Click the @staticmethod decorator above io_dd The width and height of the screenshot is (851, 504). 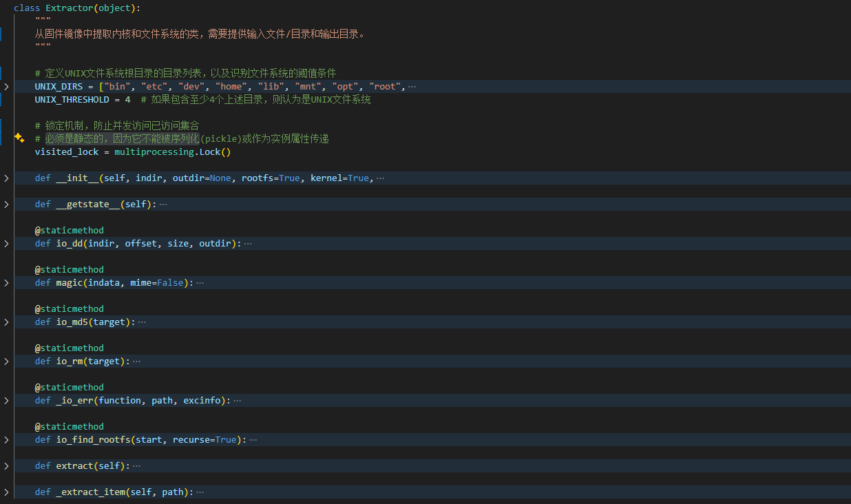pos(69,231)
